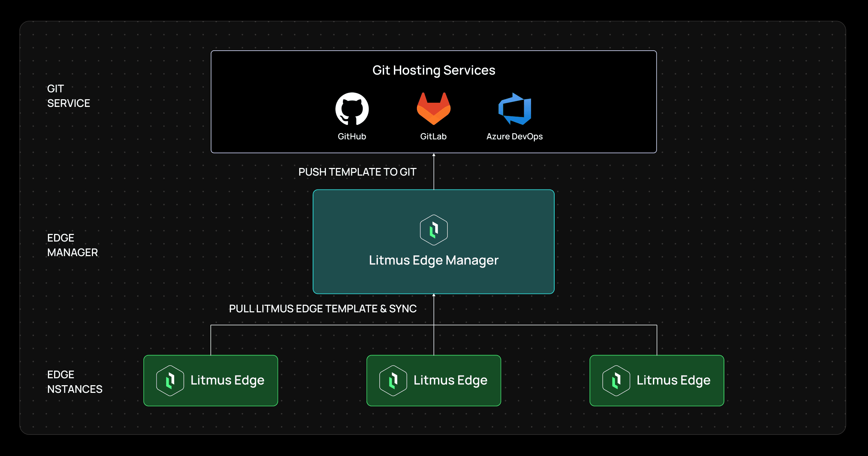Select the 'GitHub' label text

[352, 136]
